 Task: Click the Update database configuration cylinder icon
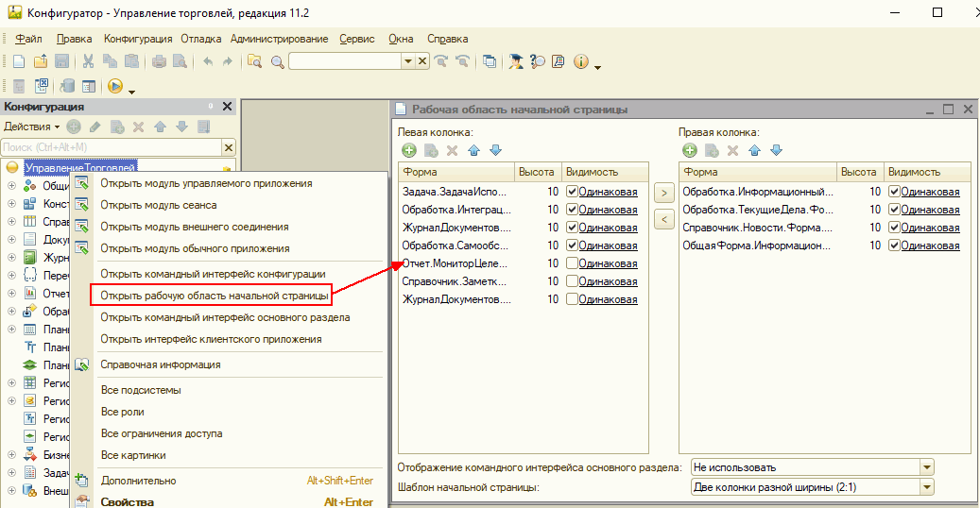point(67,86)
